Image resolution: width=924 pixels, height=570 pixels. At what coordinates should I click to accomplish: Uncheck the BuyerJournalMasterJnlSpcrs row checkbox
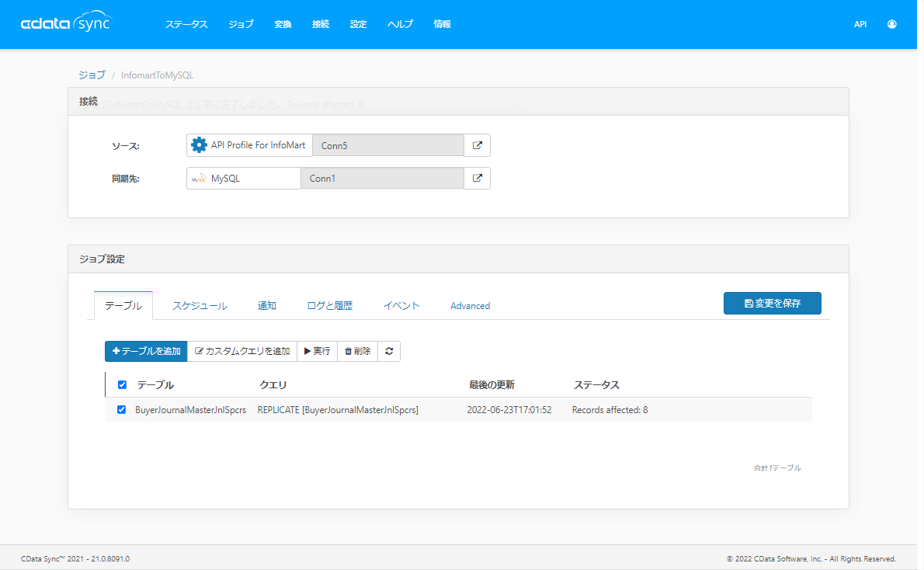click(121, 410)
